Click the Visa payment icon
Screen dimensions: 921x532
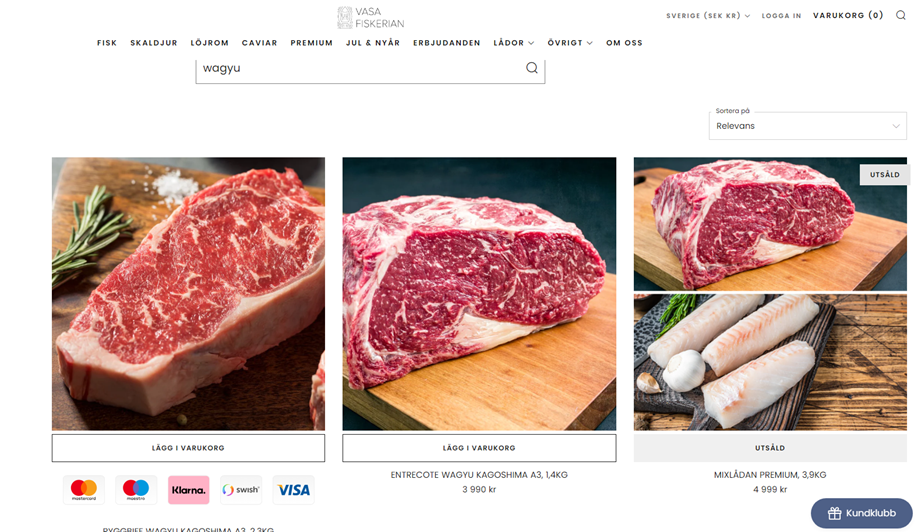[x=294, y=490]
